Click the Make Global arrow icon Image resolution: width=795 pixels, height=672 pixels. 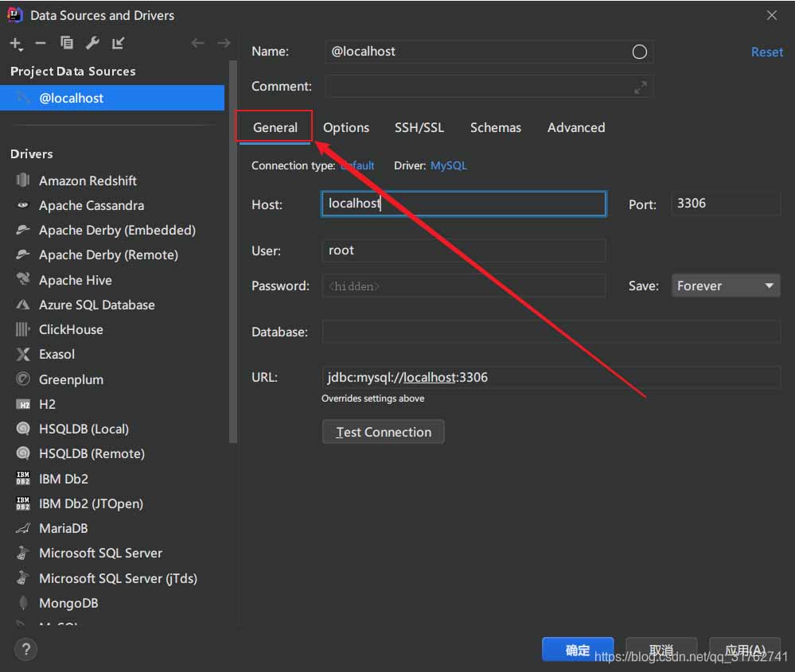118,43
